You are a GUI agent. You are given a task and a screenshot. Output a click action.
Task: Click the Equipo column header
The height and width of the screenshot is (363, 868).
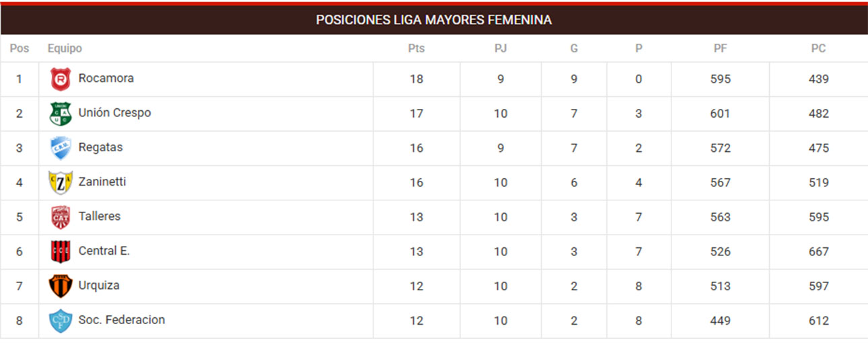click(65, 48)
